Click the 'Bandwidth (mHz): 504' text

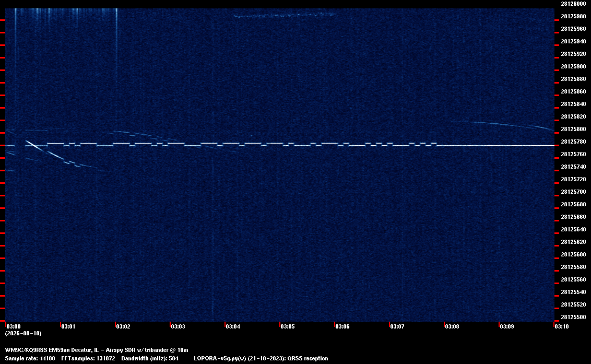coord(150,358)
